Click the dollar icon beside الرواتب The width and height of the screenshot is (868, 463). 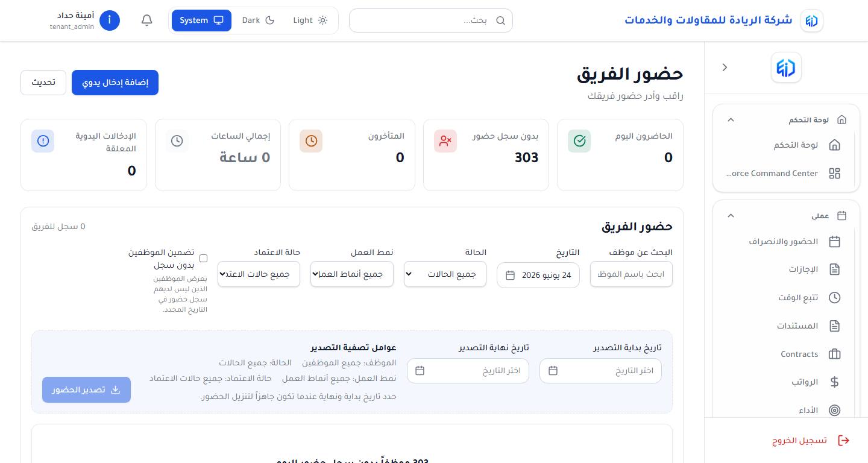point(835,382)
